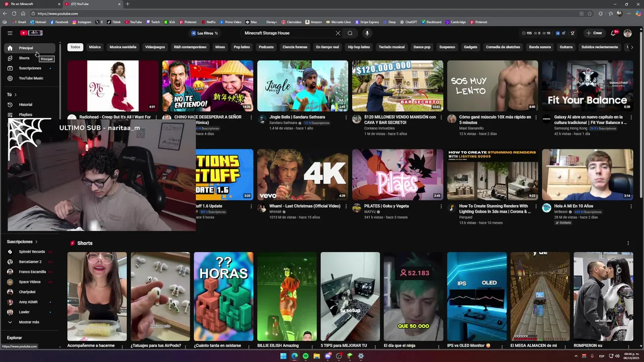Image resolution: width=644 pixels, height=362 pixels.
Task: Open the SOS MUY LENTO video thumbnail
Action: 493,86
